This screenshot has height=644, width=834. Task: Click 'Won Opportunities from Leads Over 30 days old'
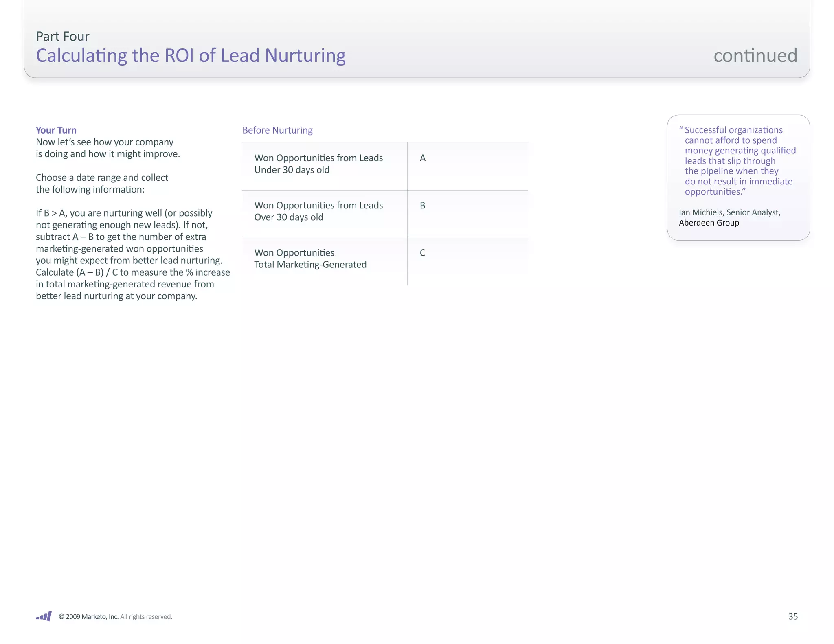318,211
